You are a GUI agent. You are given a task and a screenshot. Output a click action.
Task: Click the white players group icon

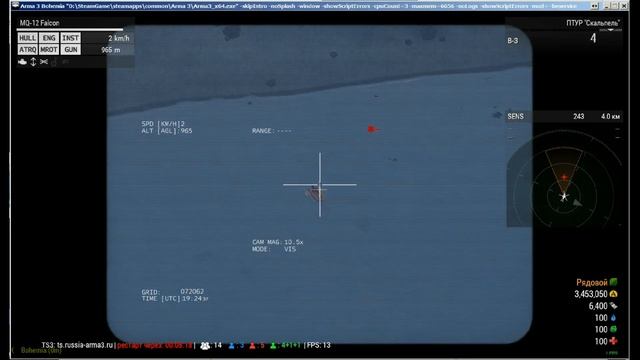(x=205, y=346)
